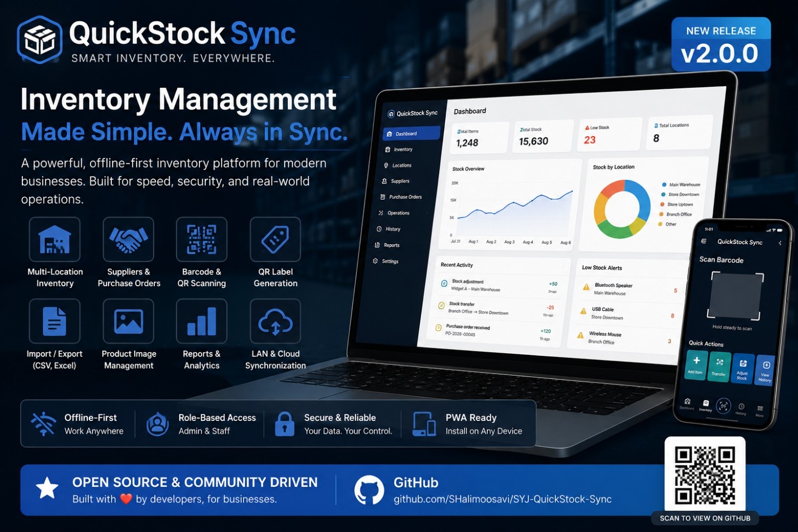Click the SMART INVENTORY. EVERYWHERE. tagline
The image size is (798, 532).
[x=173, y=59]
